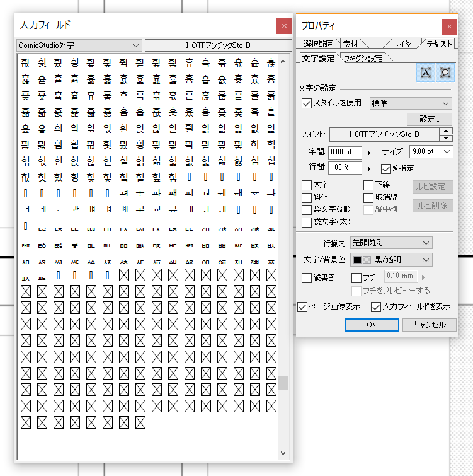Expand the 行揃え alignment dropdown
Screen dimensions: 473x476
401,243
